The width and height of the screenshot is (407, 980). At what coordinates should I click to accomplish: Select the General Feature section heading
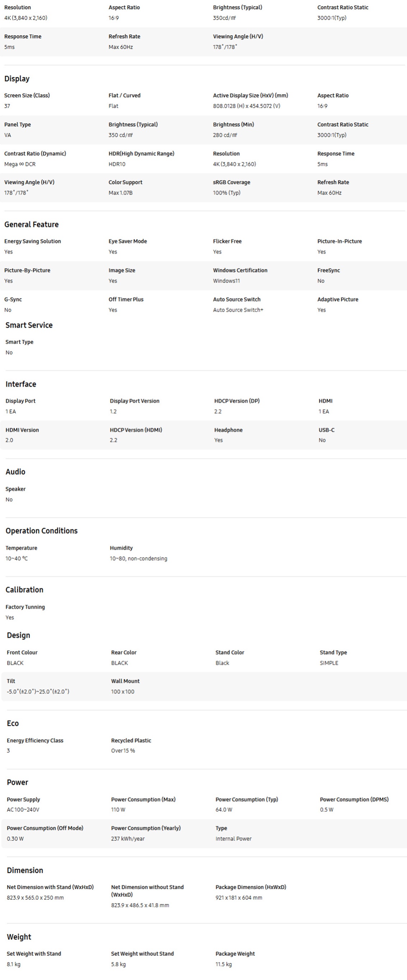pos(32,224)
